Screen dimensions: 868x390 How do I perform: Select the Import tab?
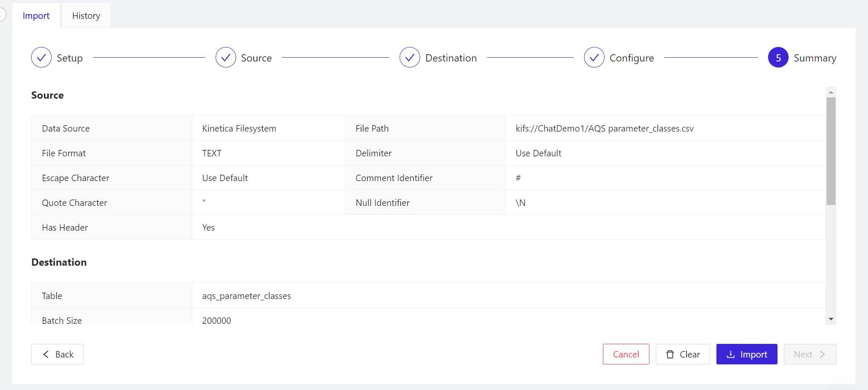(36, 16)
